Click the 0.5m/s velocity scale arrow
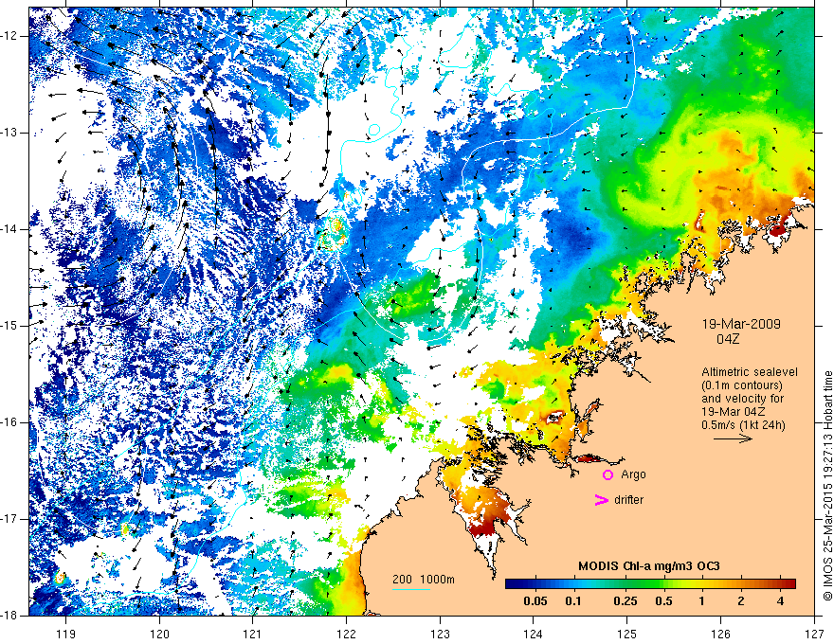The image size is (834, 644). (x=733, y=438)
